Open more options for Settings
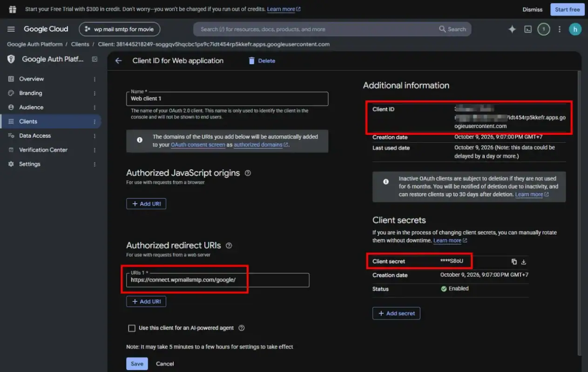588x372 pixels. tap(95, 164)
